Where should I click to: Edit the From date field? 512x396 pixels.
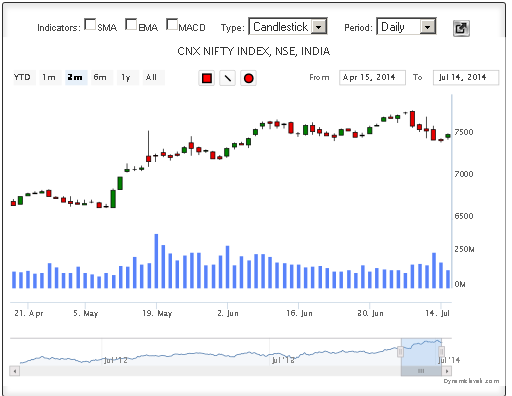point(372,77)
